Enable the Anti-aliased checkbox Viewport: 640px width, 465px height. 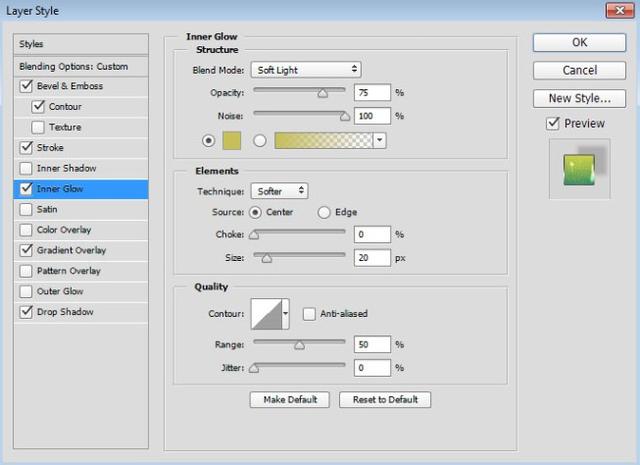309,313
